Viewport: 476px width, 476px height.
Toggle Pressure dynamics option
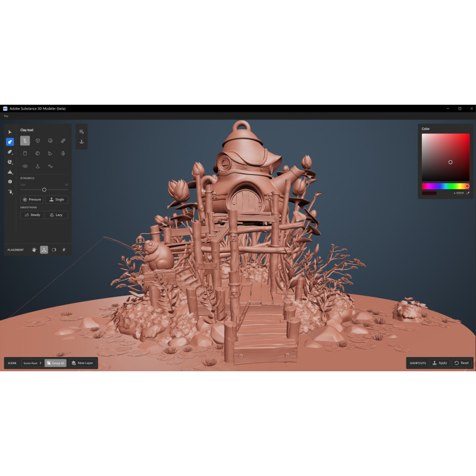point(32,199)
